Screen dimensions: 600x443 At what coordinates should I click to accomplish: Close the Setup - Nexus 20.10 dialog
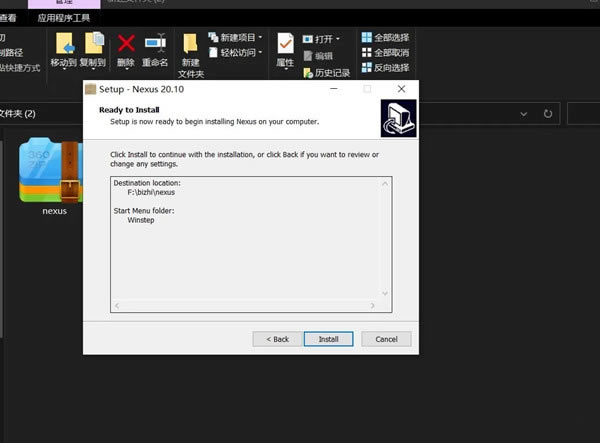401,89
